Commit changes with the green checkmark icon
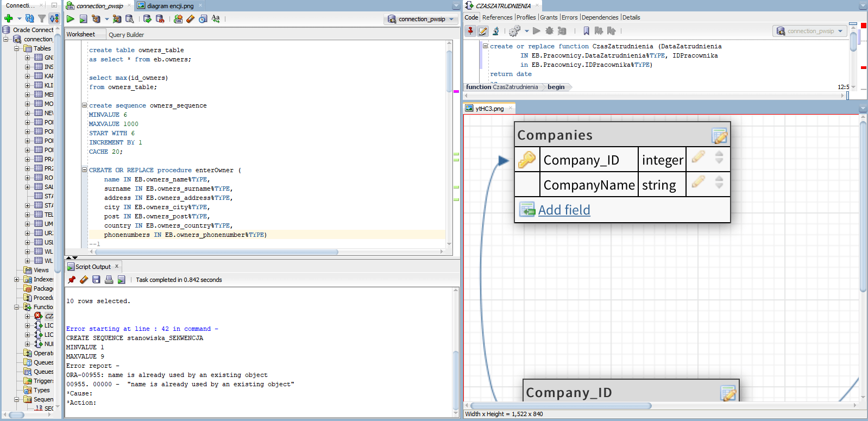 (147, 19)
